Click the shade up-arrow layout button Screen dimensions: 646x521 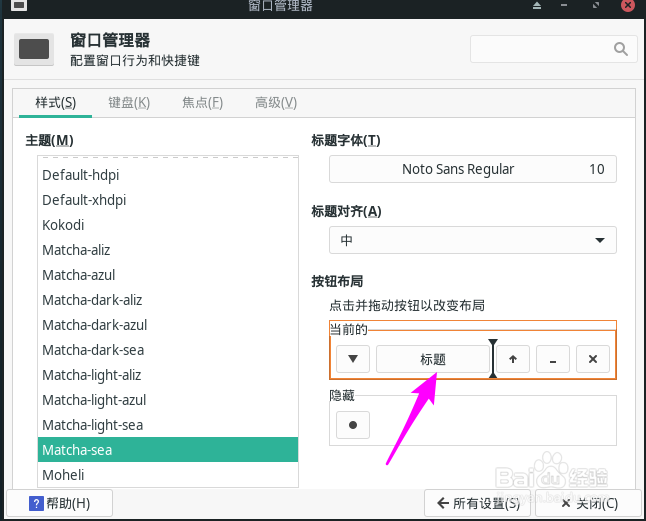(x=513, y=359)
